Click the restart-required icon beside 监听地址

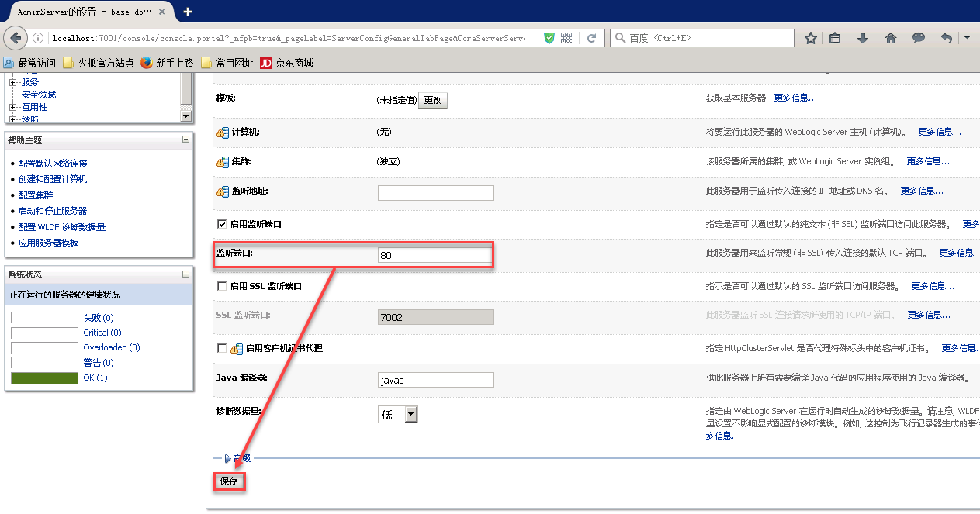tap(223, 191)
